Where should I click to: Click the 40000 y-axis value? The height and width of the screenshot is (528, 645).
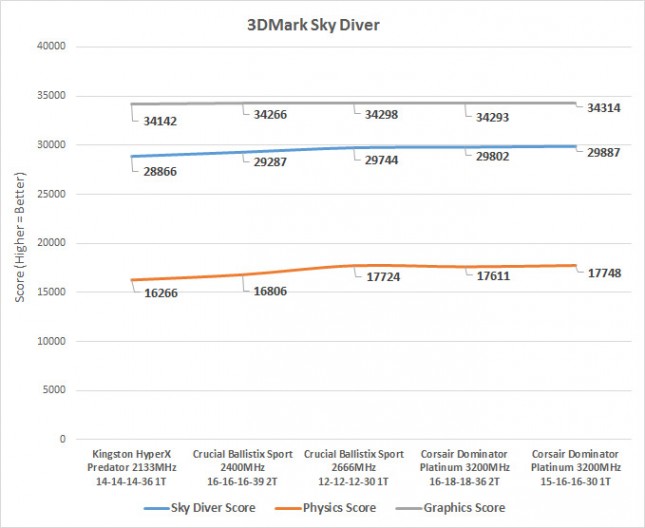51,46
